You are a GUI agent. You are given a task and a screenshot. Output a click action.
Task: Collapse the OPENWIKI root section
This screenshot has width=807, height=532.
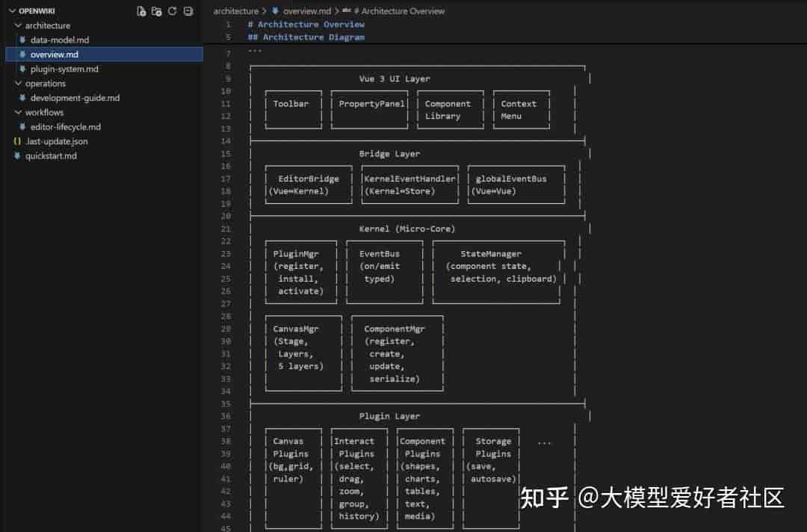[x=13, y=10]
